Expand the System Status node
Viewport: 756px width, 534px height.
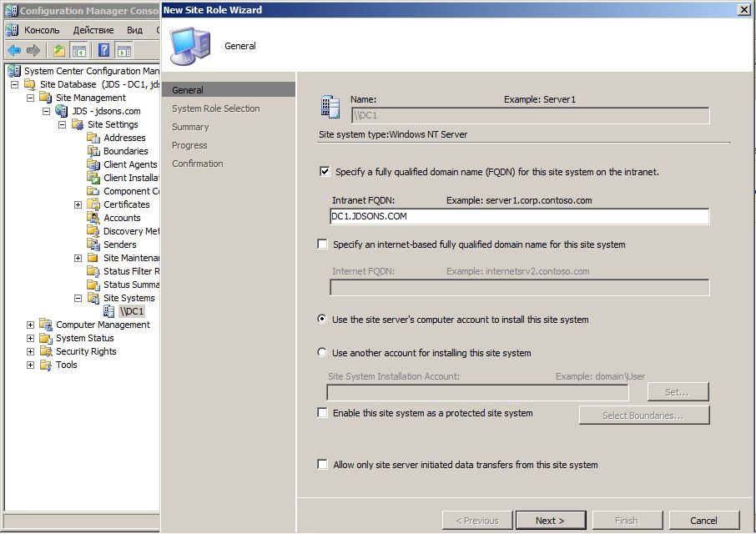(x=30, y=338)
